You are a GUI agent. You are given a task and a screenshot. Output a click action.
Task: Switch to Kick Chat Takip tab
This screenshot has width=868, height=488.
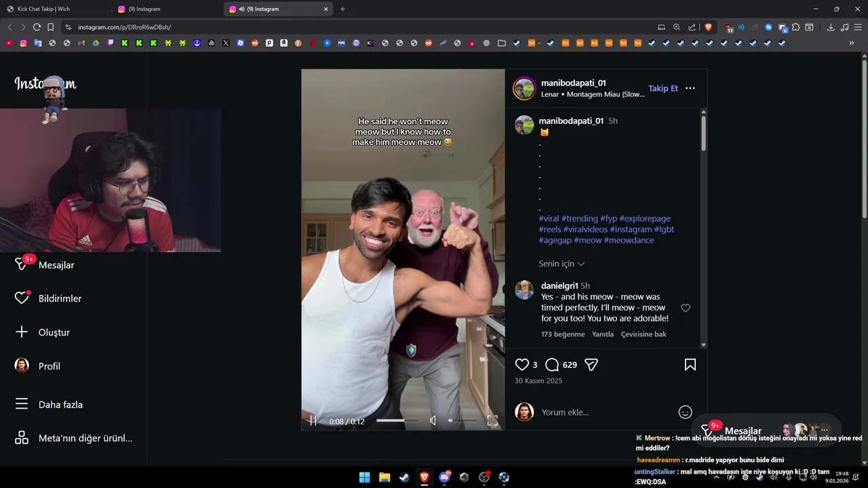pos(54,9)
